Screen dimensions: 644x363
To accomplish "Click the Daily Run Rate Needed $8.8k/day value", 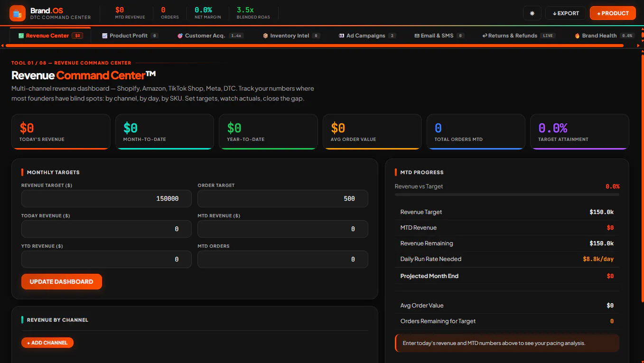I will pyautogui.click(x=598, y=259).
